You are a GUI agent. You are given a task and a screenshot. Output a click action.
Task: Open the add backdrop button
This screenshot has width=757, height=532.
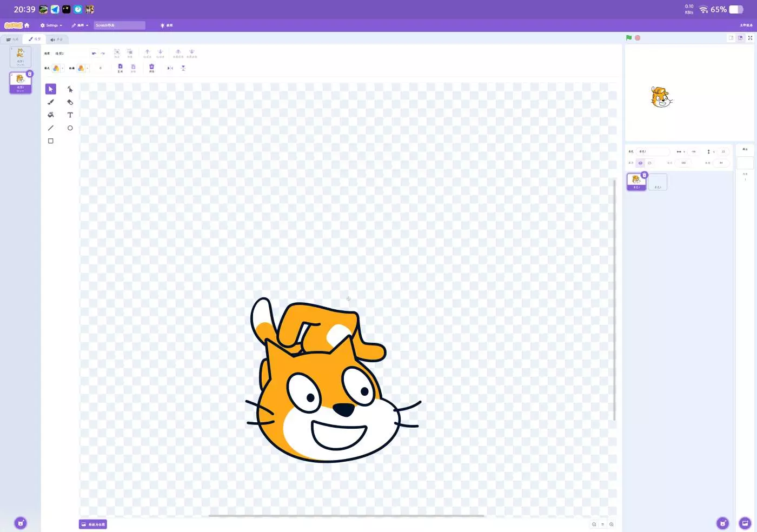tap(745, 523)
